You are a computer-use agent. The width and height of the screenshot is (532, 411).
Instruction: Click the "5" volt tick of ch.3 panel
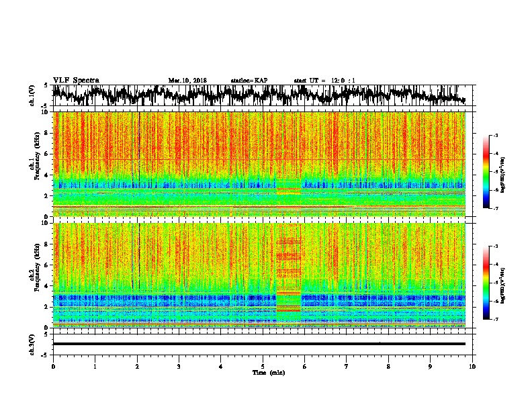tap(46, 334)
